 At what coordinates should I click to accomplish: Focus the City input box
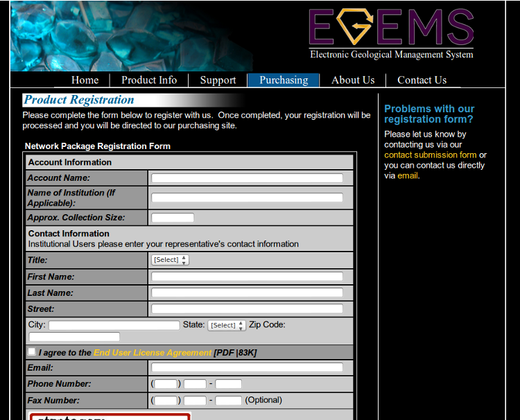(114, 325)
